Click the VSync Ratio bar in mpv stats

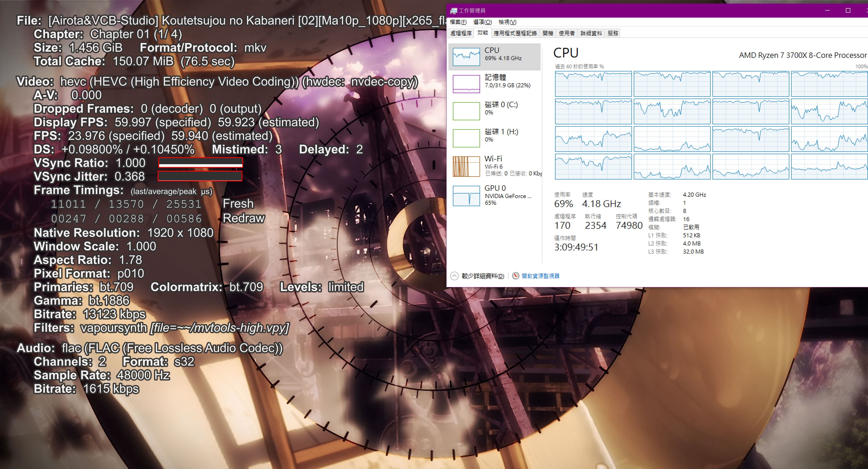[x=201, y=163]
